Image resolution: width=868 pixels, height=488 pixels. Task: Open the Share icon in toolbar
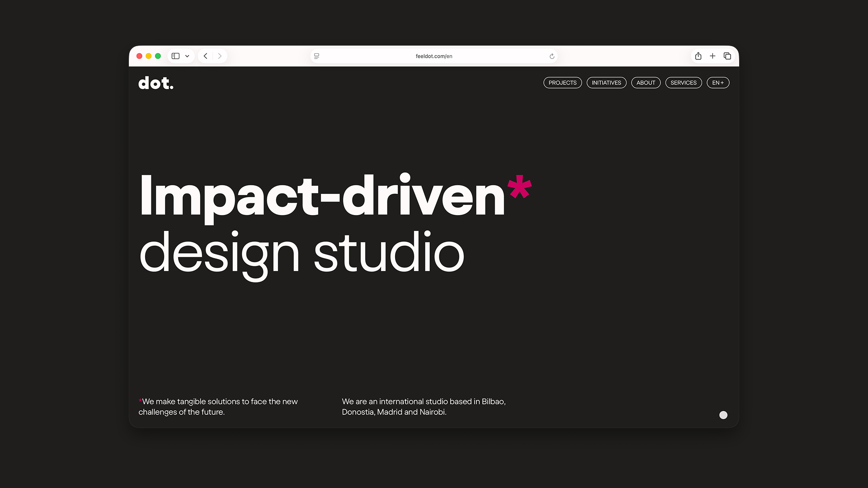[x=698, y=56]
